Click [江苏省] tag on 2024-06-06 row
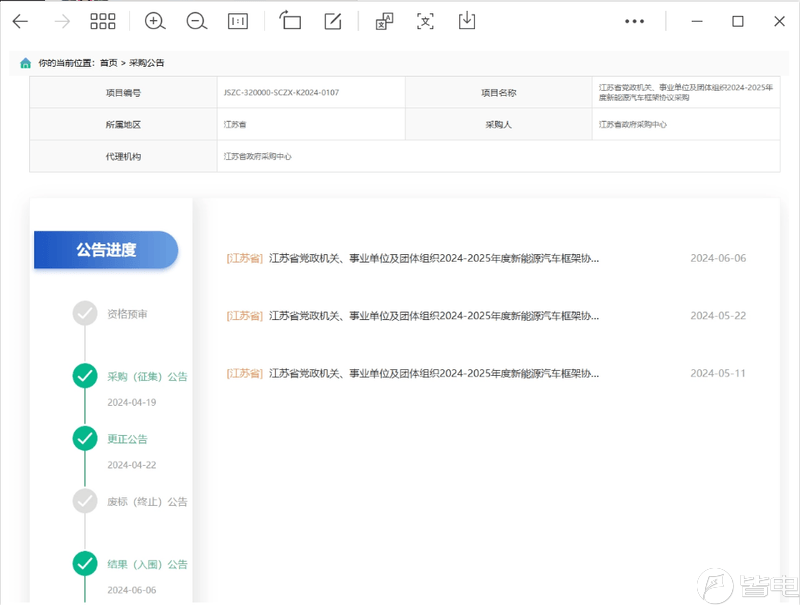 pos(244,259)
